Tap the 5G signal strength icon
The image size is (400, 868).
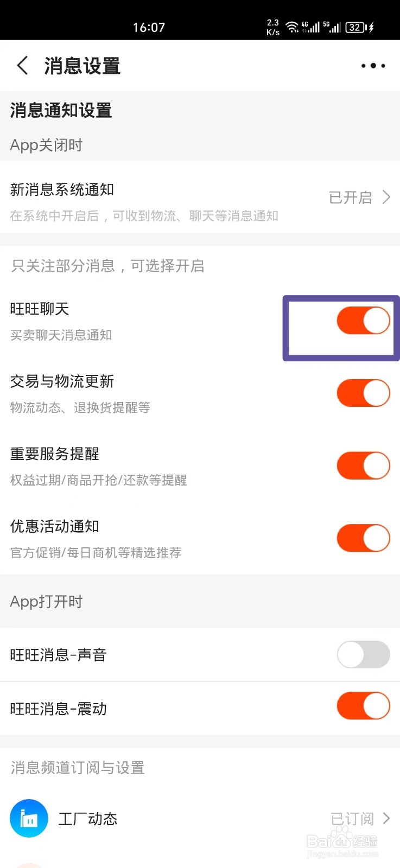coord(332,27)
